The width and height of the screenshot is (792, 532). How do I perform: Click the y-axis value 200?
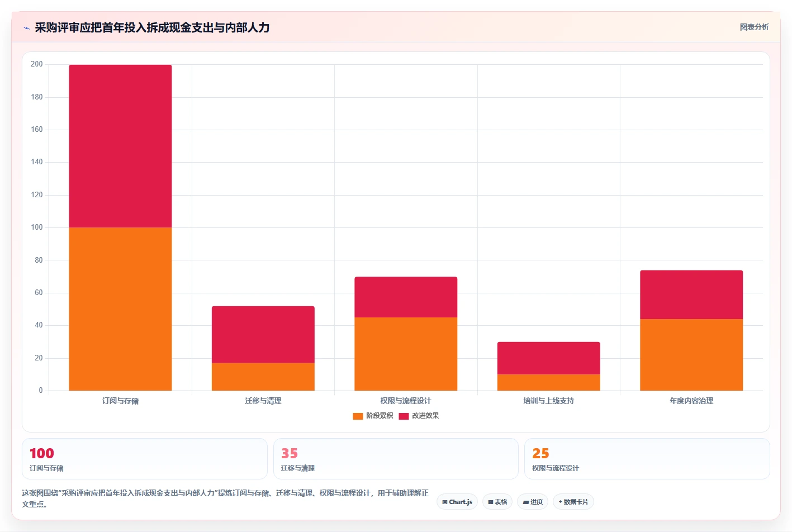click(37, 64)
